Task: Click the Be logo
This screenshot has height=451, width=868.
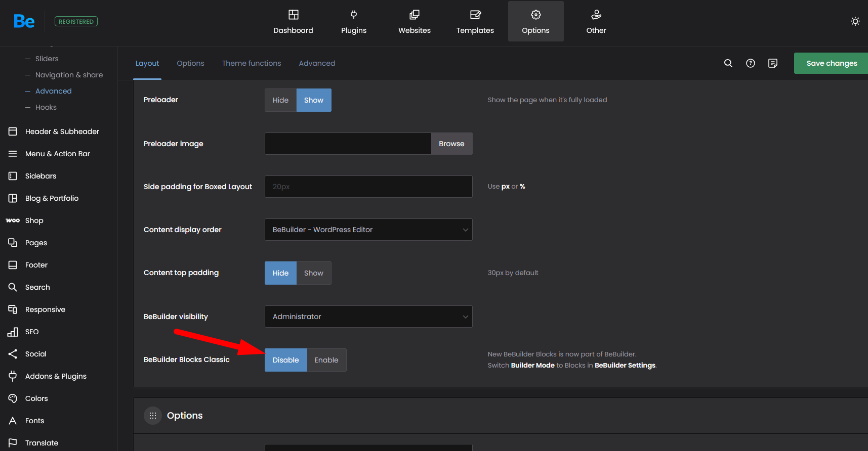Action: point(24,21)
